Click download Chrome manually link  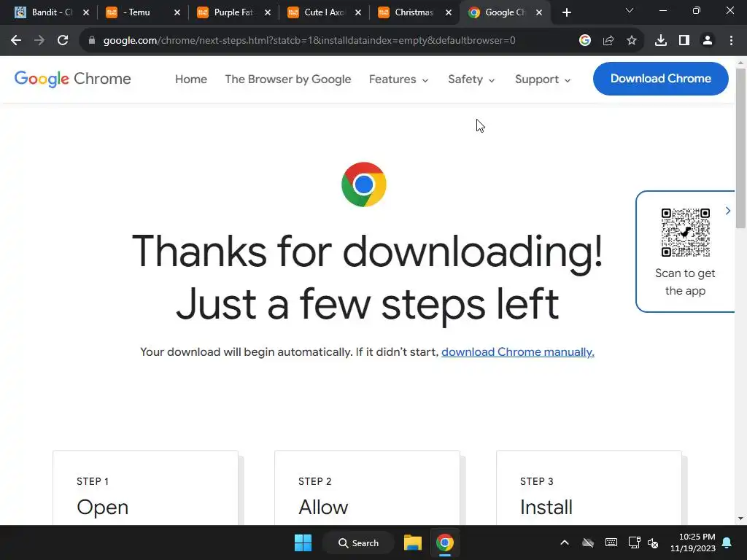coord(518,352)
